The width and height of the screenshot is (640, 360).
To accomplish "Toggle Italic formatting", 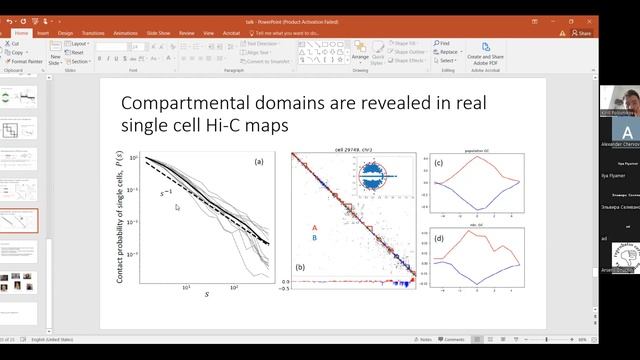I will [108, 59].
